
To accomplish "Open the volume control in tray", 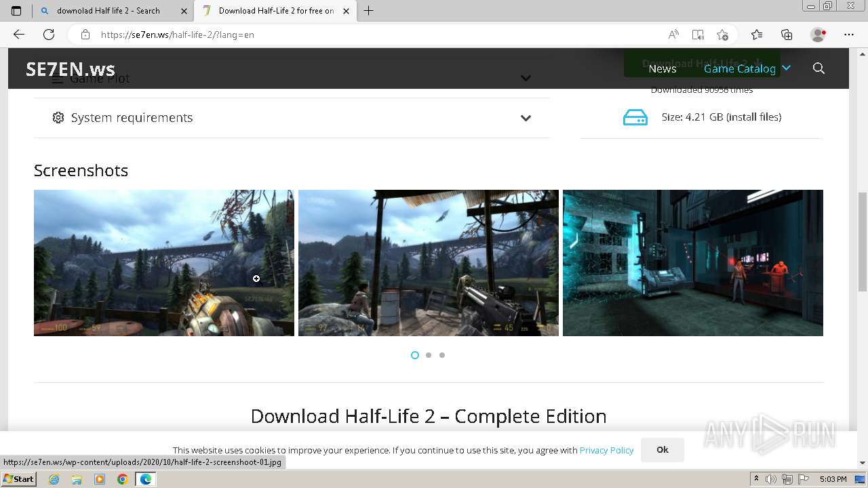I will (x=772, y=479).
